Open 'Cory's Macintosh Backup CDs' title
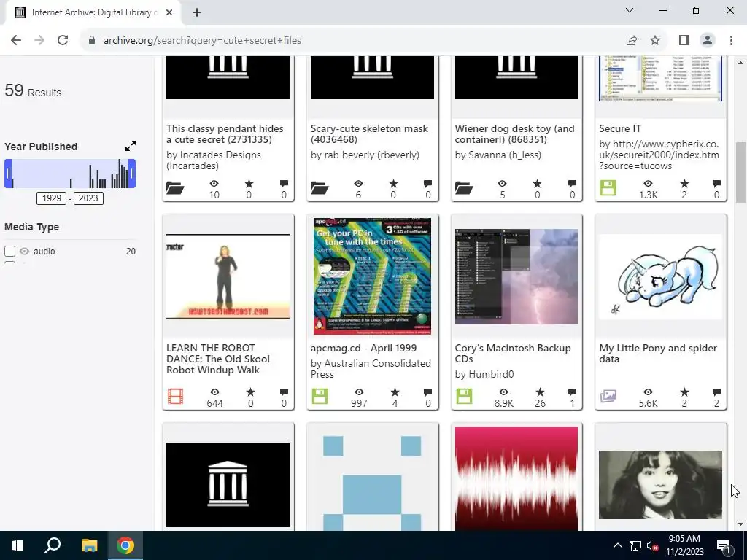The image size is (747, 560). tap(513, 354)
